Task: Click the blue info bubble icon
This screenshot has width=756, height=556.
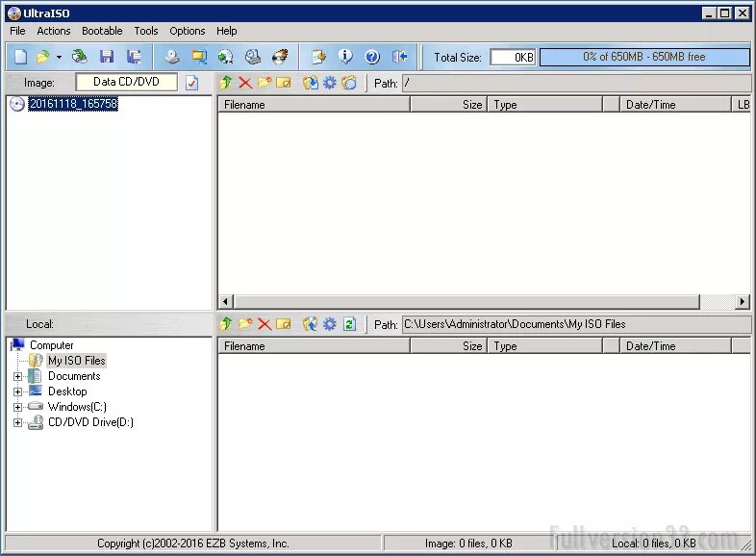Action: pos(345,57)
